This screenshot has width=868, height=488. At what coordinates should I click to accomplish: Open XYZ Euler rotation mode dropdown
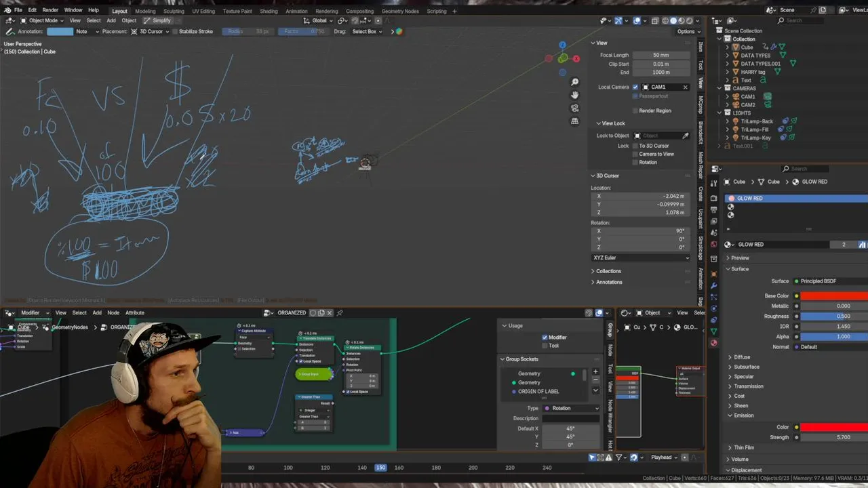[x=641, y=258]
